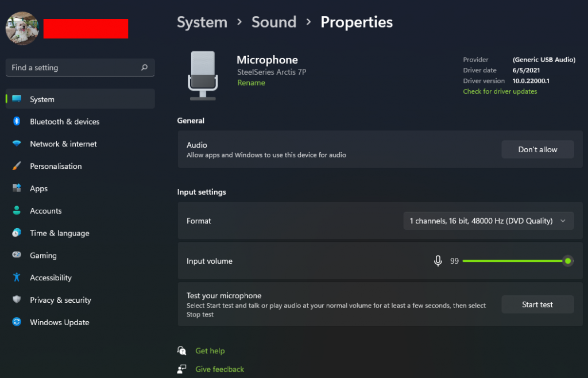Screen dimensions: 588x378
Task: Click the Accounts person icon
Action: pos(17,210)
